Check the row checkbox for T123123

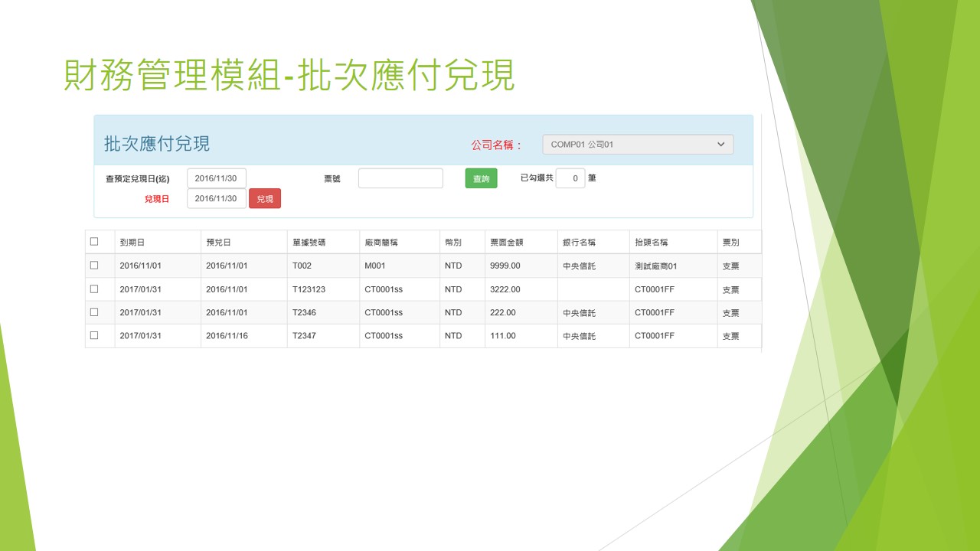(x=94, y=289)
